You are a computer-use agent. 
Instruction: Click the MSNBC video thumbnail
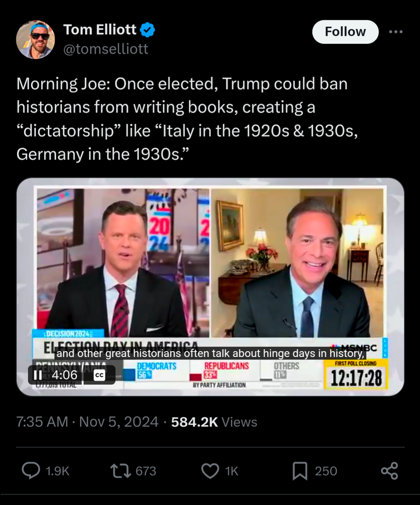click(x=210, y=276)
